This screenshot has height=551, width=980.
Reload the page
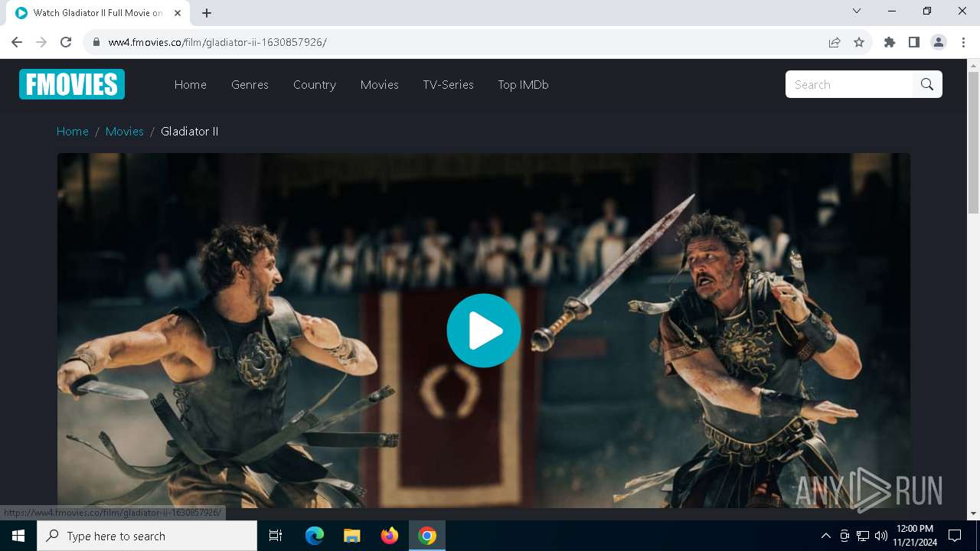(66, 42)
